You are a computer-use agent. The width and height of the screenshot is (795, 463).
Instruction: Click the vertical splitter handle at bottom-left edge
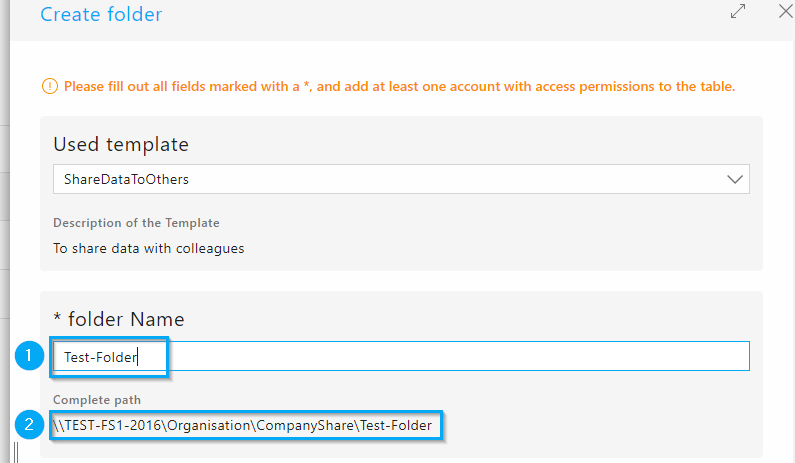click(x=16, y=452)
